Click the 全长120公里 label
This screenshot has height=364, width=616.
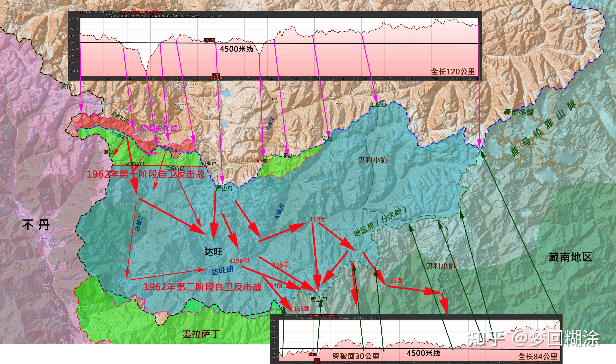click(453, 72)
